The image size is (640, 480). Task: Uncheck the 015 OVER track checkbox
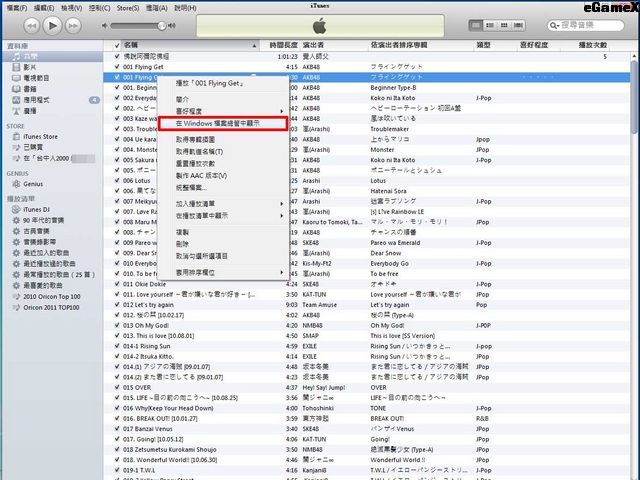click(x=117, y=387)
